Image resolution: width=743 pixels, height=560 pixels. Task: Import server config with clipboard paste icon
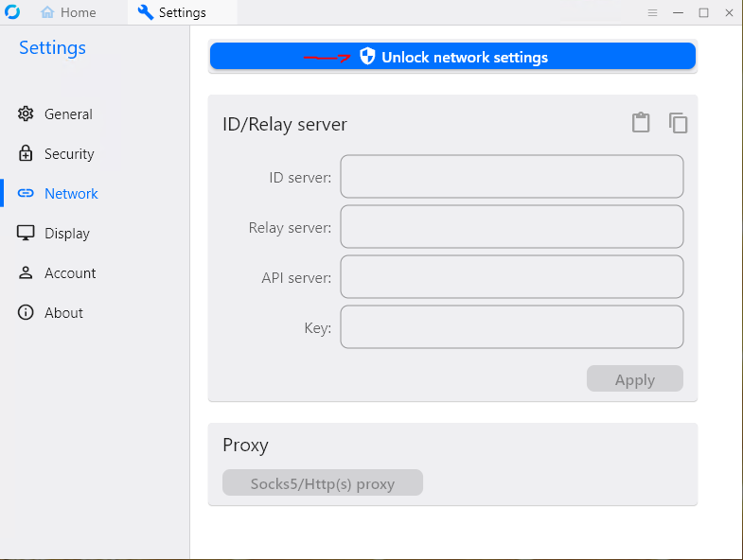coord(641,123)
